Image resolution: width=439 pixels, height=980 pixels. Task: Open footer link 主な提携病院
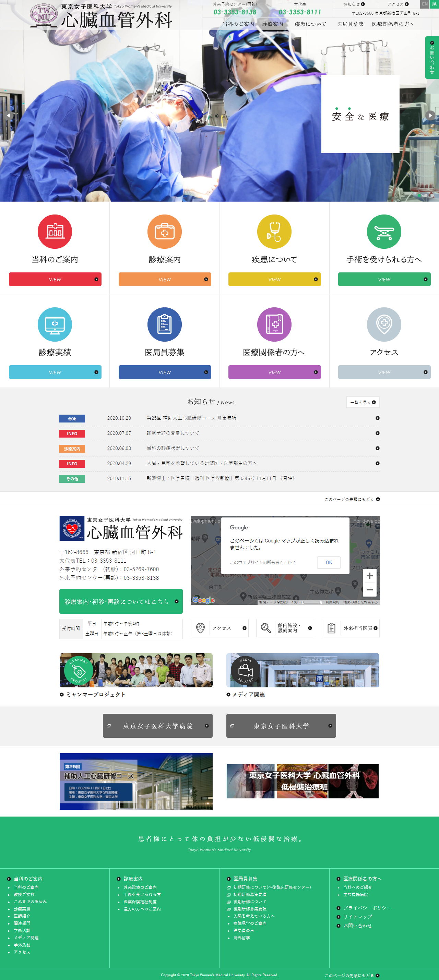coord(355,894)
